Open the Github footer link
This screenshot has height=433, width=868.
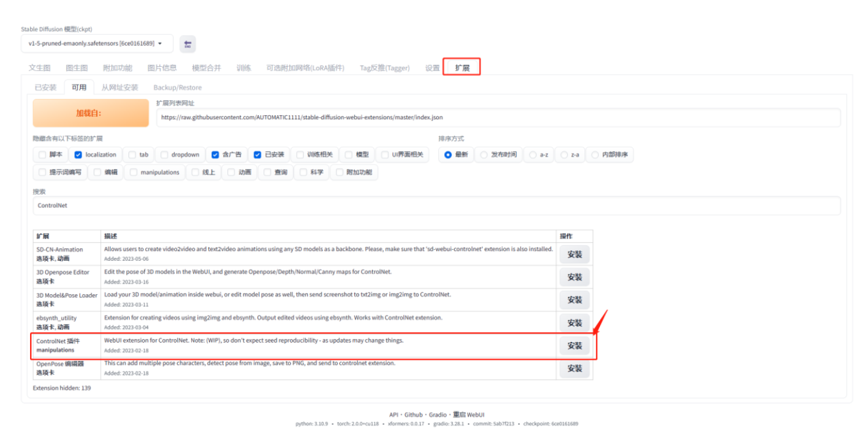tap(414, 414)
